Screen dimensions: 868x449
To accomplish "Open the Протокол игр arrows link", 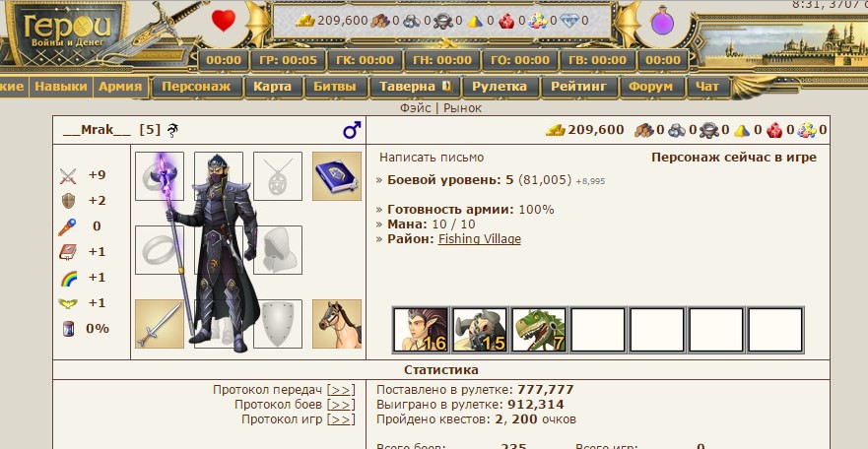I will tap(341, 419).
